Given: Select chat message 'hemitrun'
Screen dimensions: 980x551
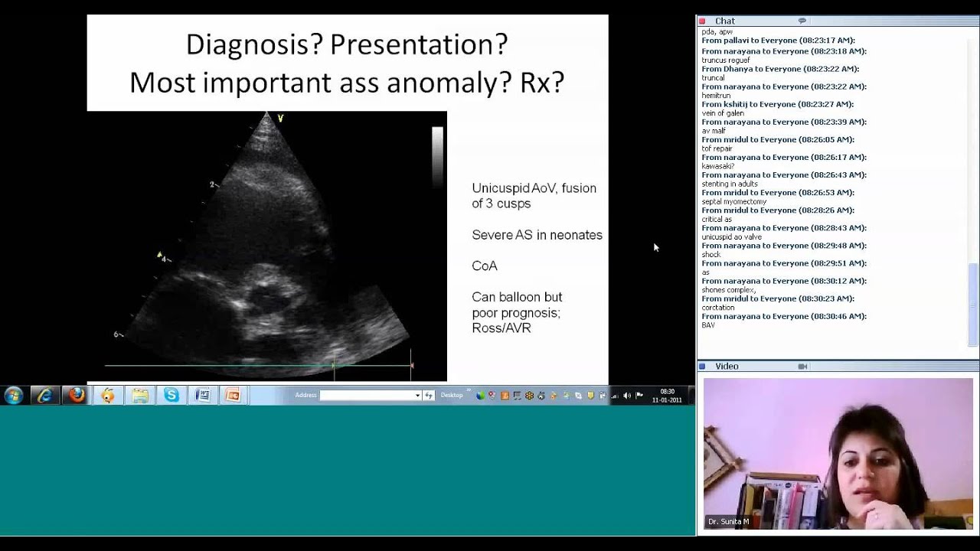Looking at the screenshot, I should [x=716, y=96].
